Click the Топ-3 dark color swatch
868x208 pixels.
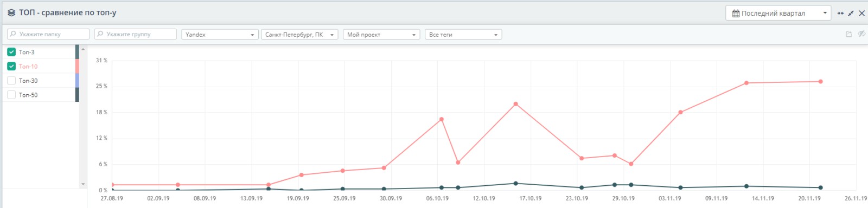[77, 52]
